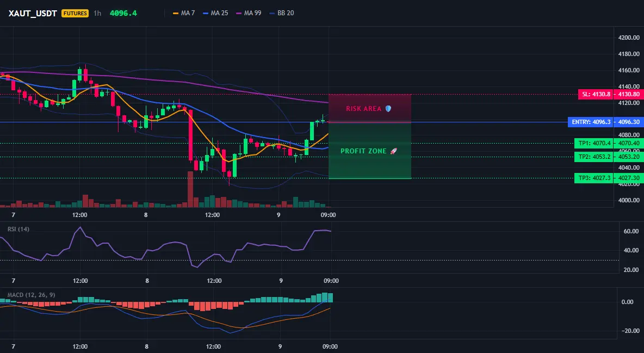This screenshot has width=644, height=353.
Task: Click the MACD 0.00 axis label
Action: 627,302
